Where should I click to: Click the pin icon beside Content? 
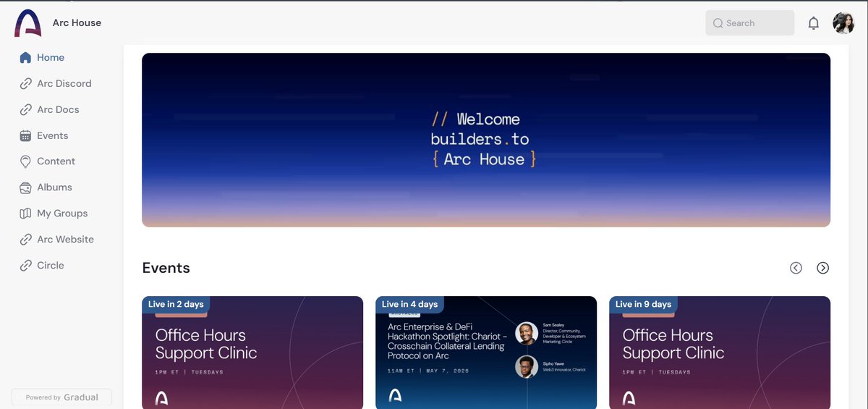pyautogui.click(x=25, y=161)
